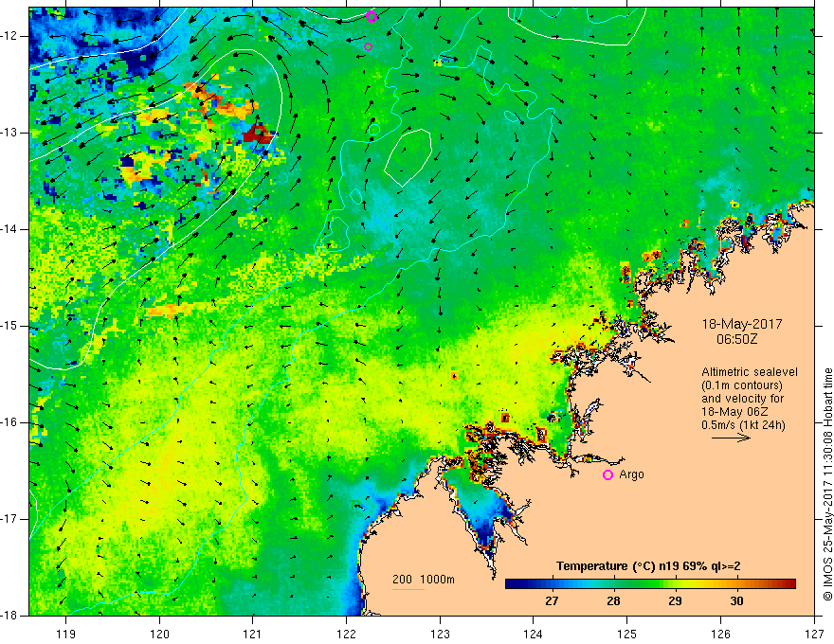Click the '127' longitude axis label

click(814, 634)
